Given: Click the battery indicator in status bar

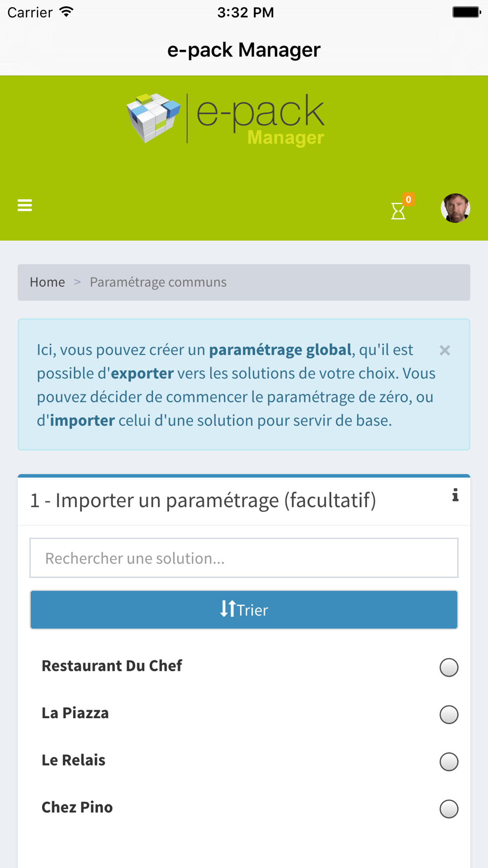Looking at the screenshot, I should [x=466, y=12].
